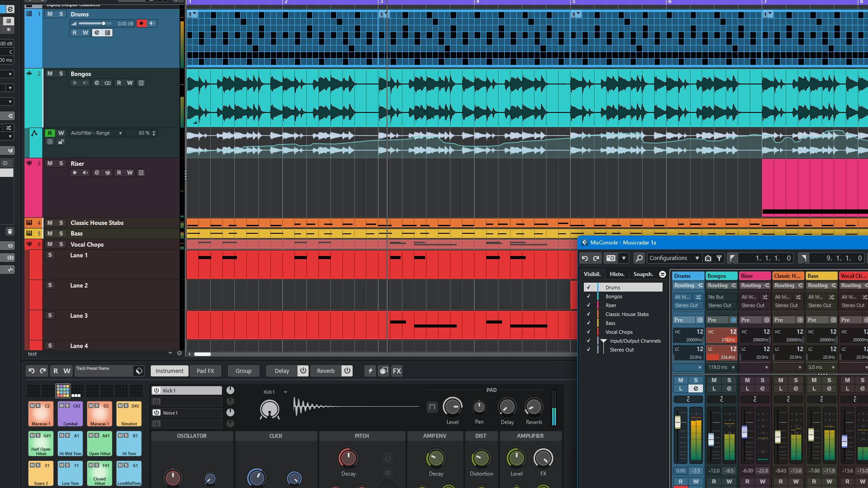Open the Configurations dropdown
The image size is (868, 488).
674,258
